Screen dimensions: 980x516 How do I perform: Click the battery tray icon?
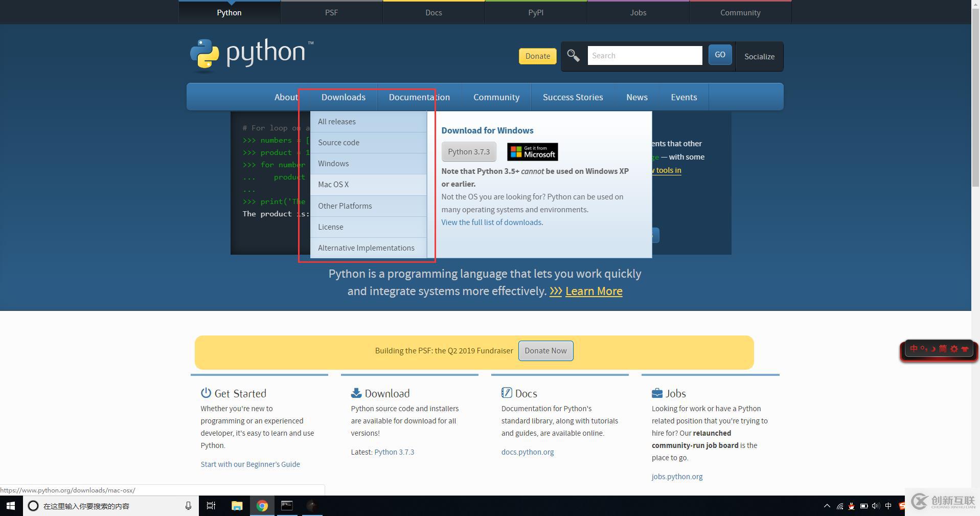tap(863, 506)
